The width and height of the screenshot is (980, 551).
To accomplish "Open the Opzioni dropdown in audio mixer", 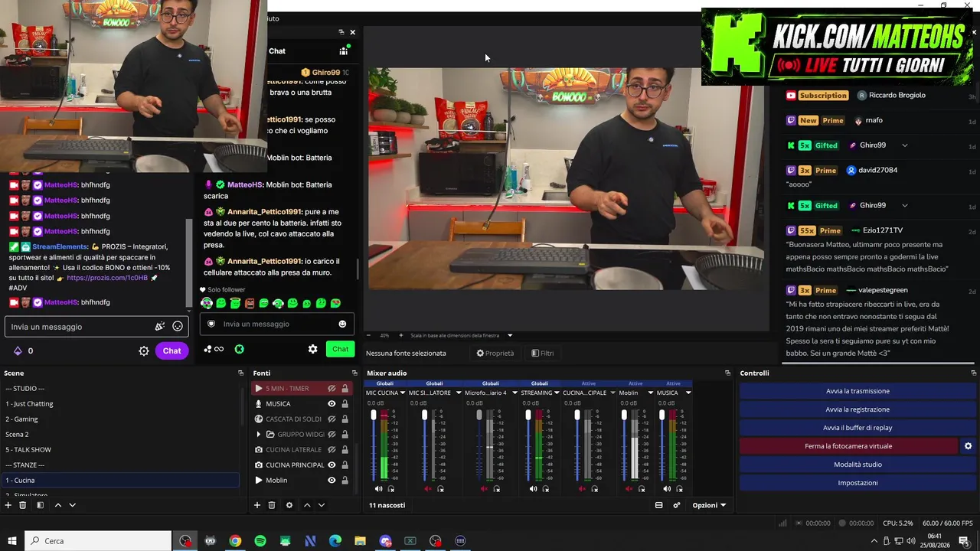I will click(709, 505).
